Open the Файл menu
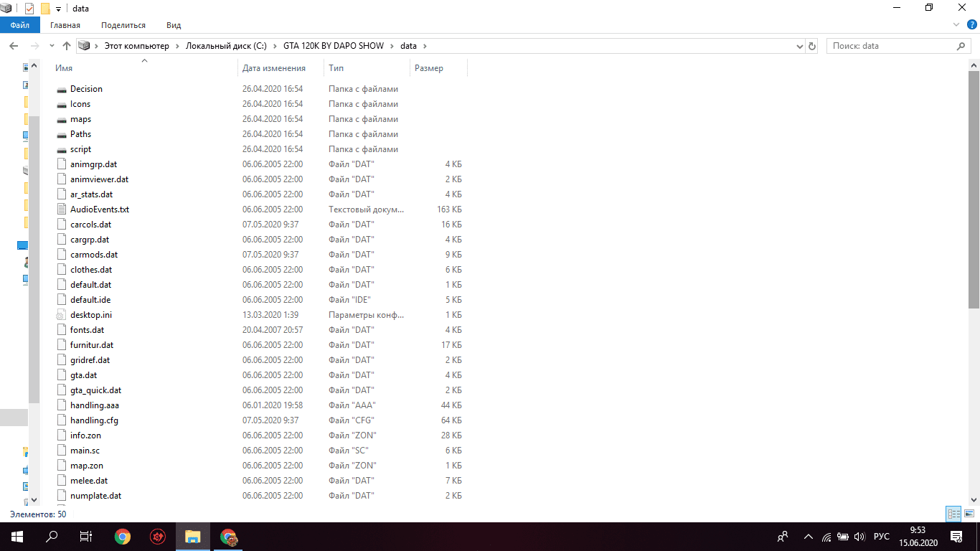 [20, 25]
